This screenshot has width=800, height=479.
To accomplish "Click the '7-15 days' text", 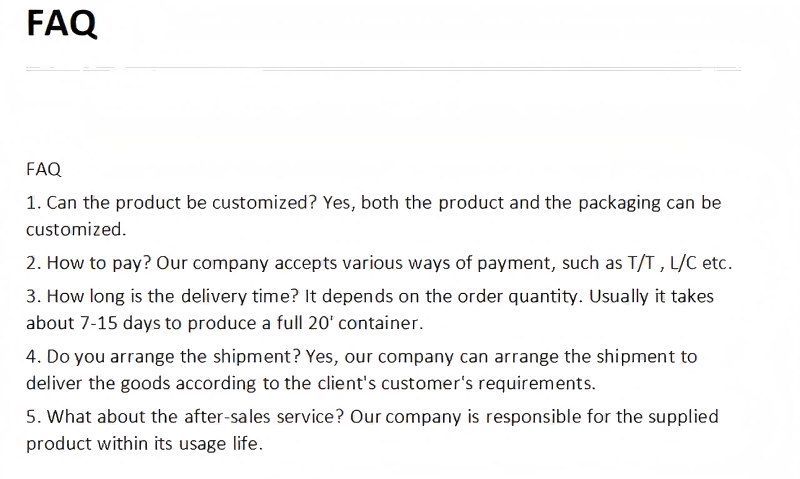I will (120, 323).
